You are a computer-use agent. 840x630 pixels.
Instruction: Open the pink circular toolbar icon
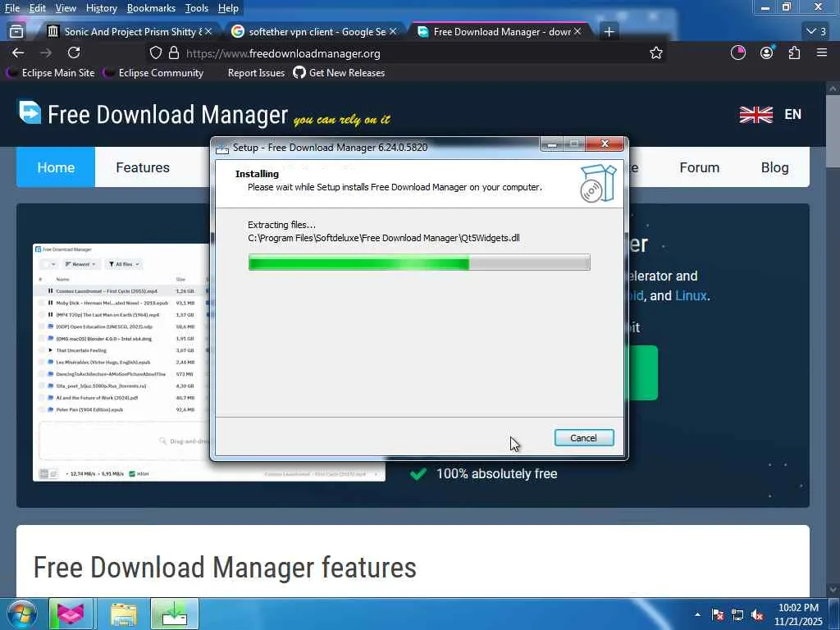click(738, 52)
